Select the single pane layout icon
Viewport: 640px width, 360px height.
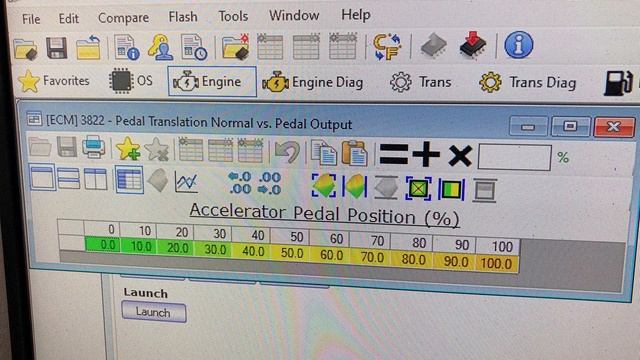pos(42,177)
